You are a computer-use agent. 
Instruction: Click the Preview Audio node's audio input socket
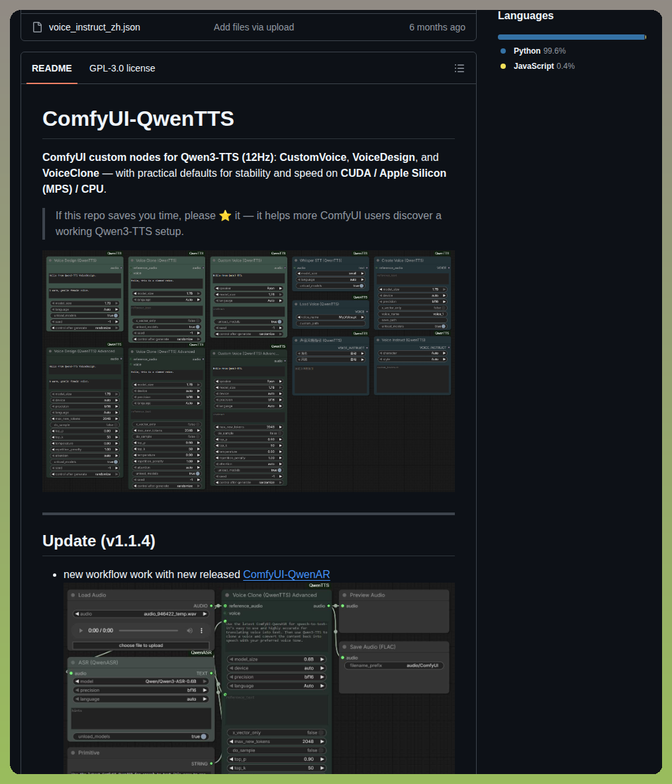pos(342,606)
